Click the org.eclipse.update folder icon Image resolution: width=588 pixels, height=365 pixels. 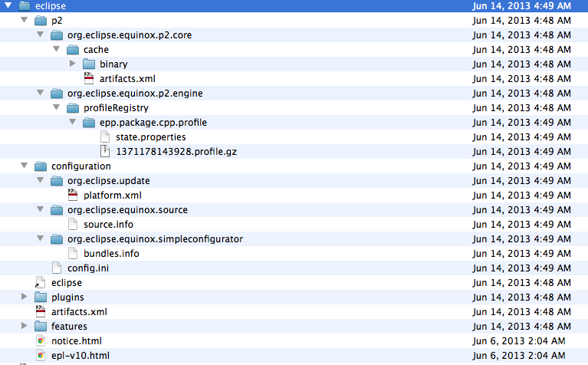57,181
